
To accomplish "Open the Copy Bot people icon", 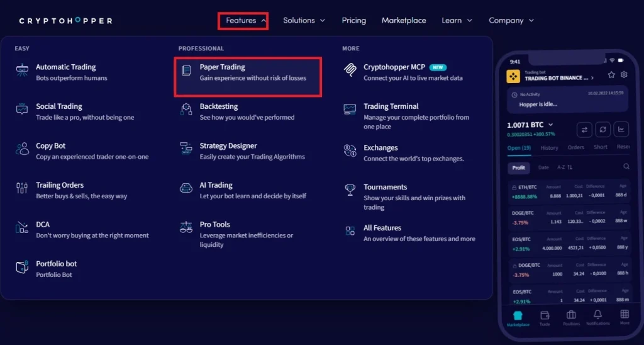I will 22,149.
